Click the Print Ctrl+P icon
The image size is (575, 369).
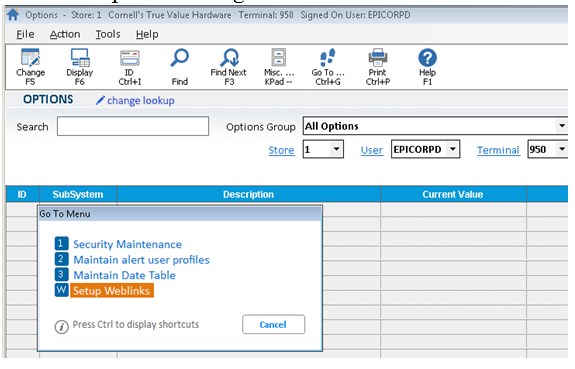(378, 58)
